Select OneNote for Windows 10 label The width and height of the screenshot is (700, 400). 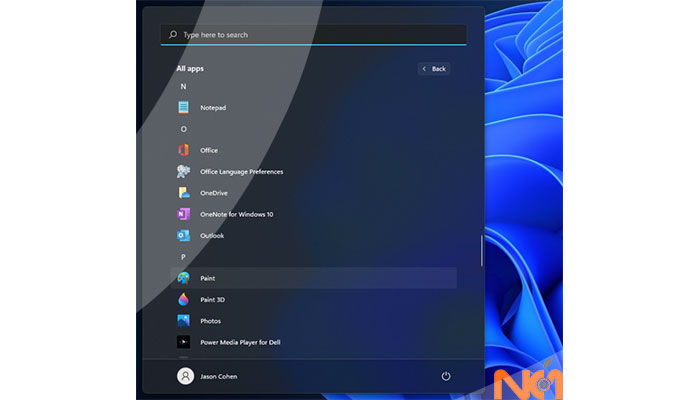[237, 214]
